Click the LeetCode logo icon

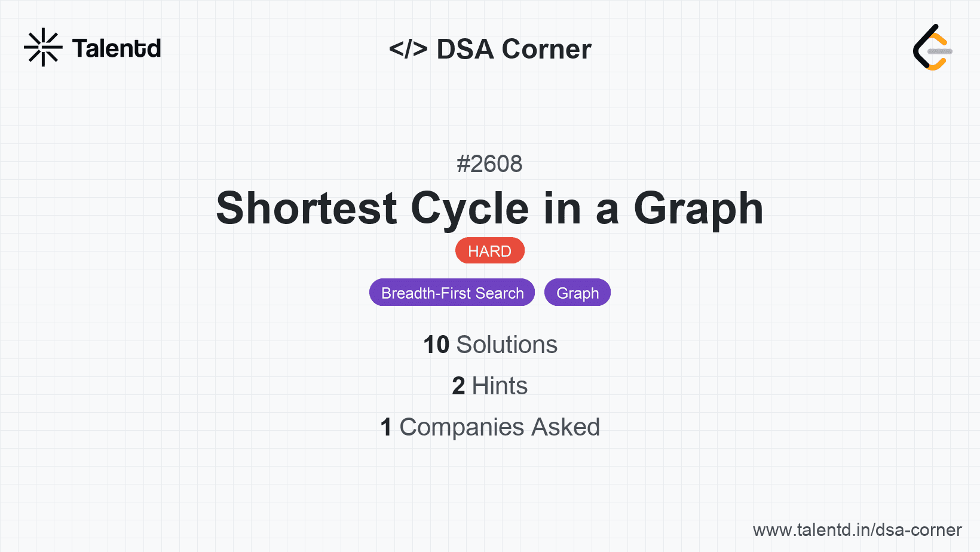click(x=932, y=48)
